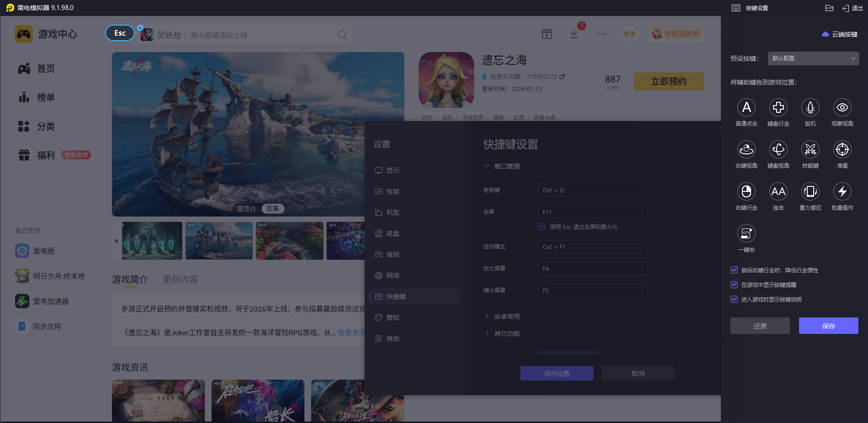This screenshot has width=868, height=423.
Task: Open 音频 settings tab
Action: pyautogui.click(x=415, y=254)
